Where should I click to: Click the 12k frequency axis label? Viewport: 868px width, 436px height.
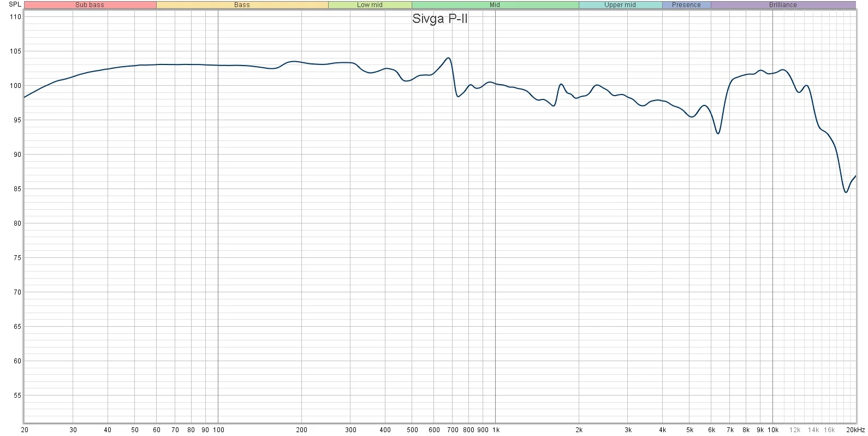[795, 430]
